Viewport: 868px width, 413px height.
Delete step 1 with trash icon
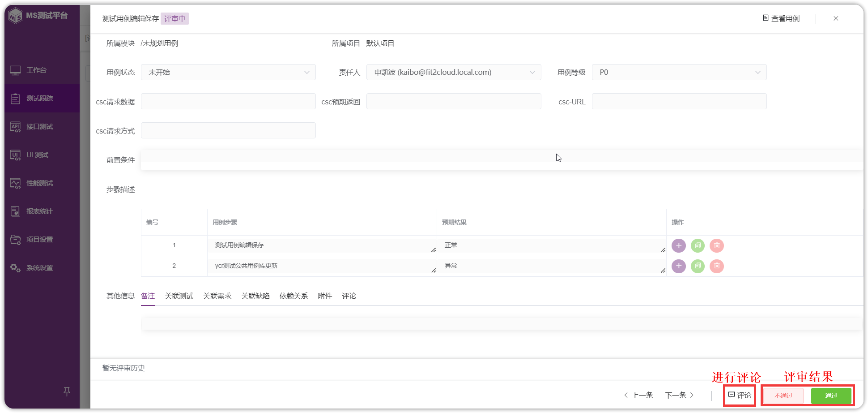tap(717, 245)
